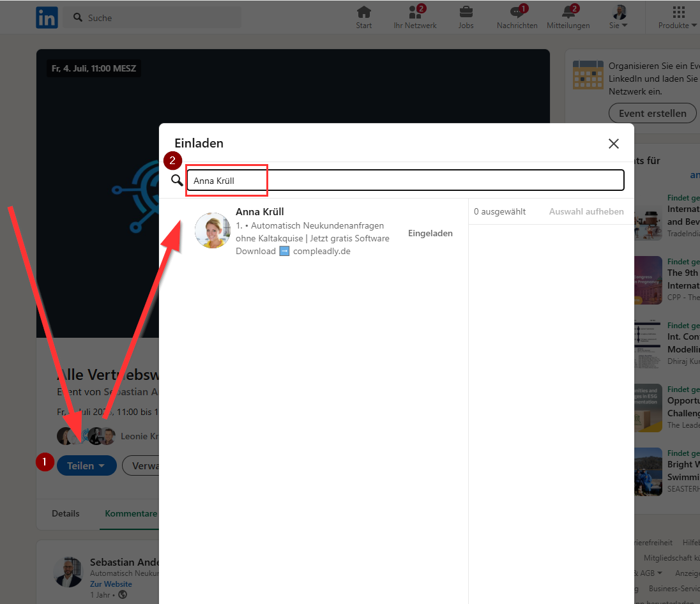The image size is (700, 604).
Task: Switch to the Kommentare tab
Action: pos(131,513)
